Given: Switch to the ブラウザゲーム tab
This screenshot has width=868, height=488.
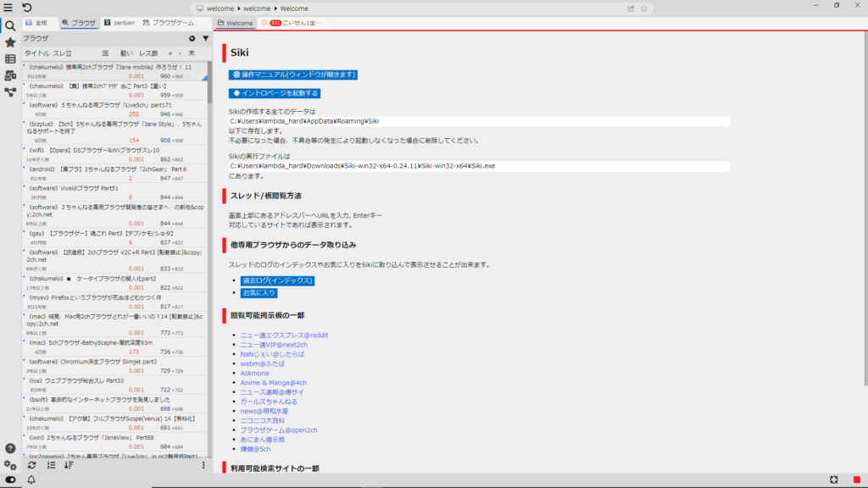Looking at the screenshot, I should pos(169,23).
